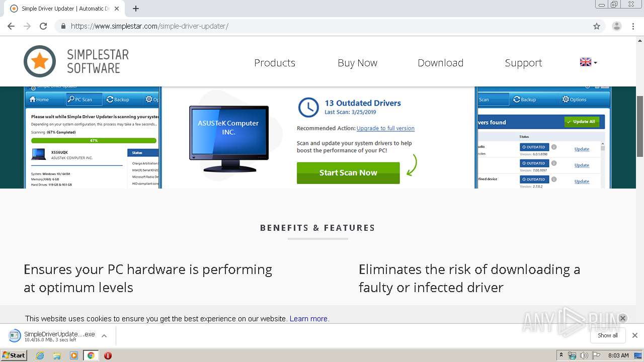Open the Download menu item

(440, 63)
